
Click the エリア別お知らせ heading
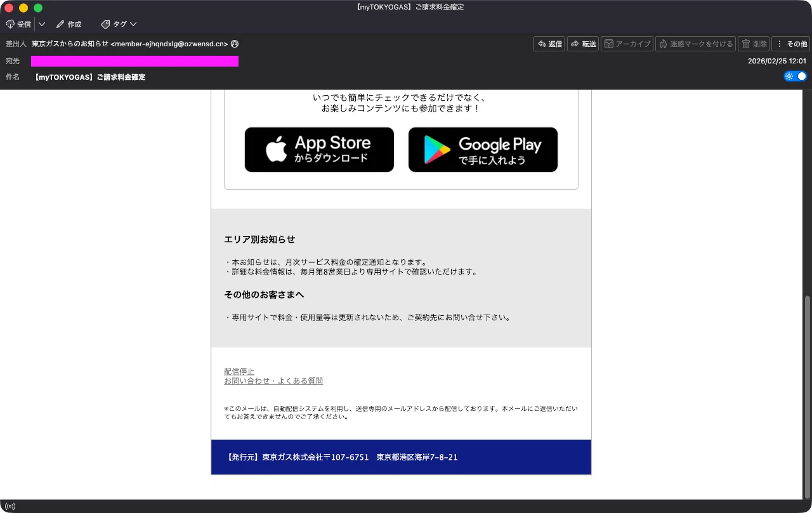[259, 240]
